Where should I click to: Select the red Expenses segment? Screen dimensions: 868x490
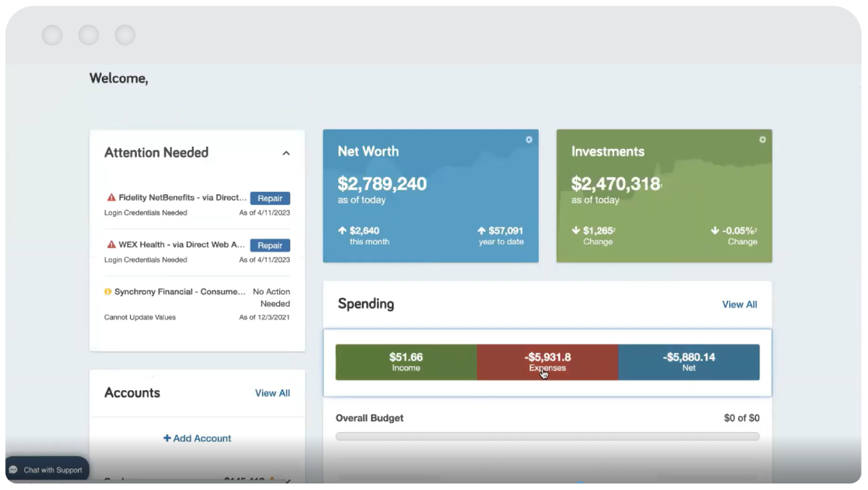click(x=547, y=362)
